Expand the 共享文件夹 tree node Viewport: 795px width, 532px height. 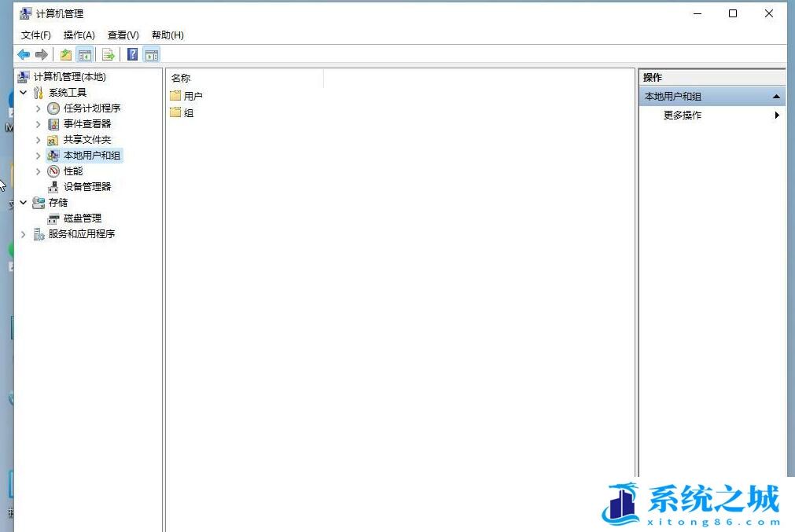click(38, 140)
